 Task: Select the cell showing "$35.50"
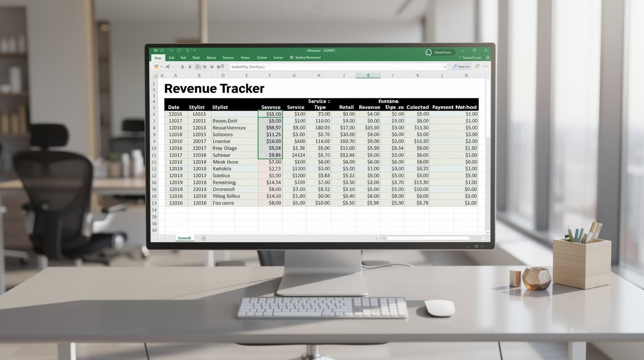[368, 128]
